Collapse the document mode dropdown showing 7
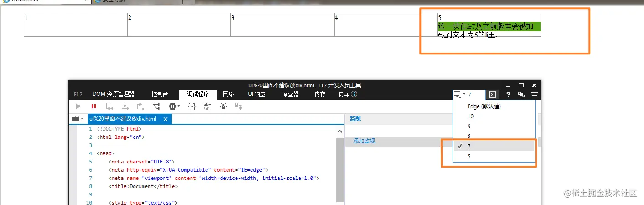The height and width of the screenshot is (205, 644). pyautogui.click(x=469, y=95)
